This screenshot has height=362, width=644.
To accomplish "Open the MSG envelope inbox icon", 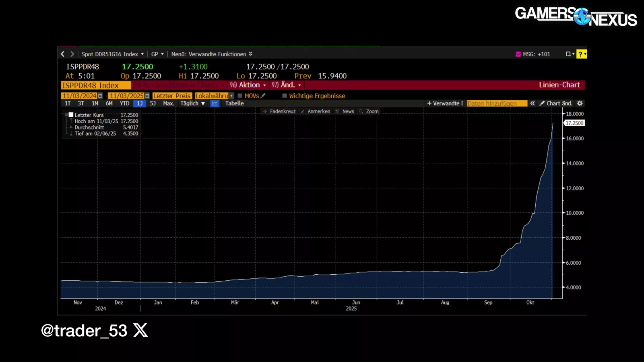I will pyautogui.click(x=518, y=54).
